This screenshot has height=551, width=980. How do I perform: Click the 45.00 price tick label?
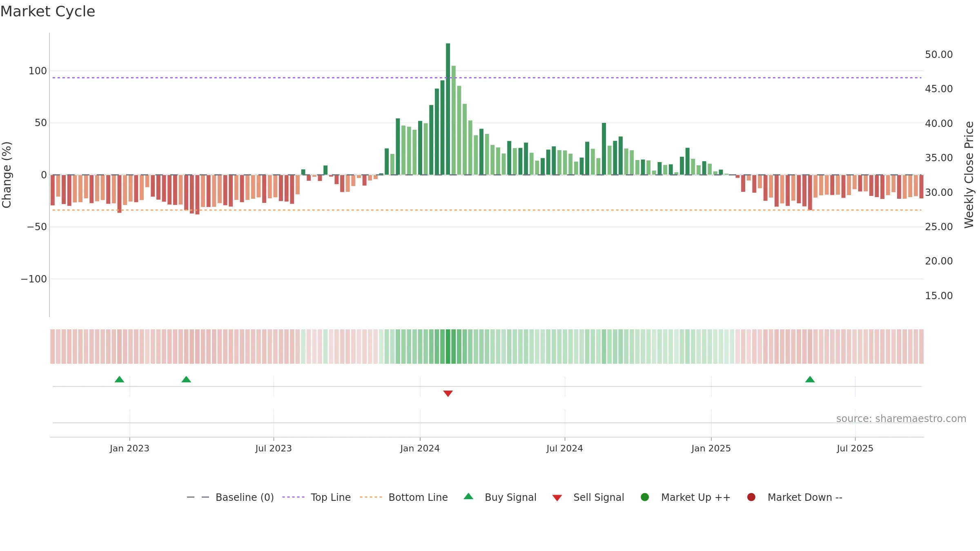click(939, 89)
